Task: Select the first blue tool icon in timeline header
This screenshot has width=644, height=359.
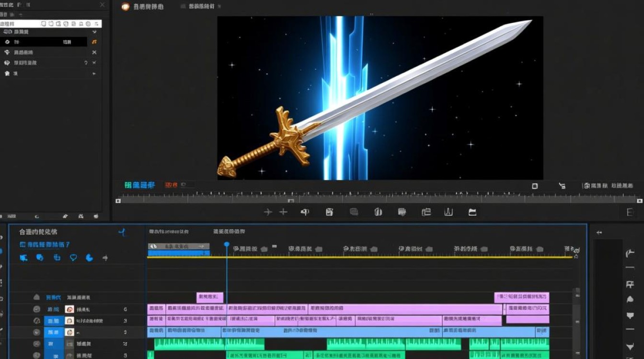Action: 23,258
